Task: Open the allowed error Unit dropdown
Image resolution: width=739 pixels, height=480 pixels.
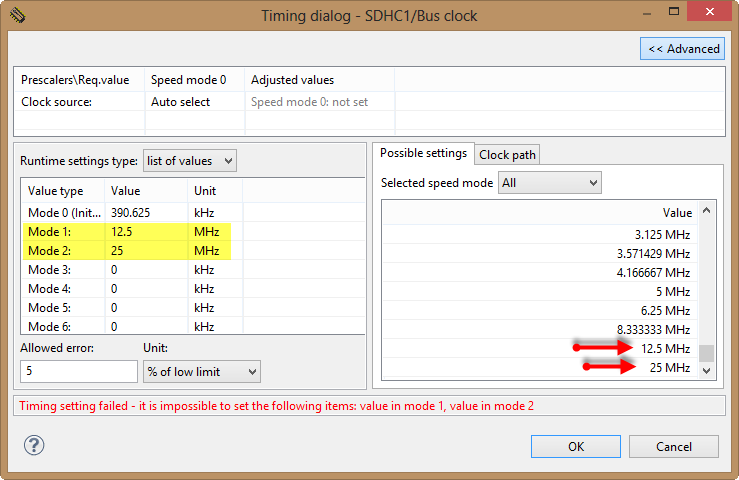Action: pos(201,371)
